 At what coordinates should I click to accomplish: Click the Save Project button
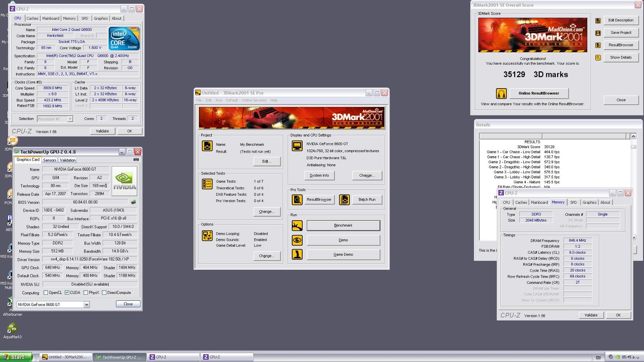621,33
